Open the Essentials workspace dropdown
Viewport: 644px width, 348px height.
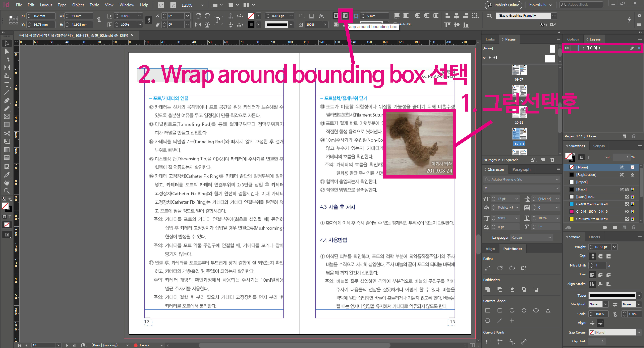[541, 5]
